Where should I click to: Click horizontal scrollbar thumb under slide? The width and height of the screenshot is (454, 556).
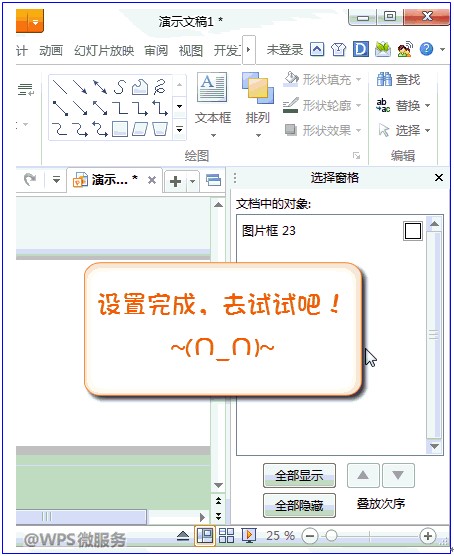(81, 517)
